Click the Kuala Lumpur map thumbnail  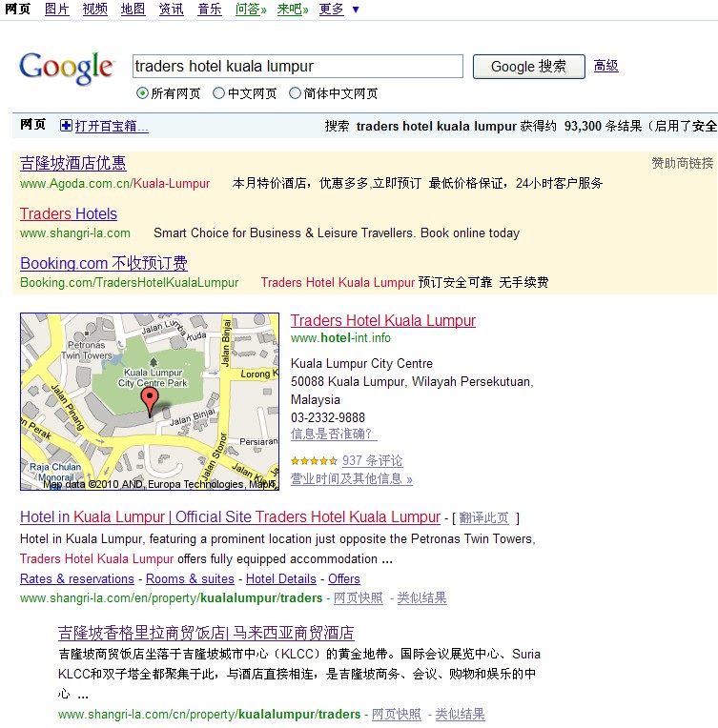pos(150,401)
